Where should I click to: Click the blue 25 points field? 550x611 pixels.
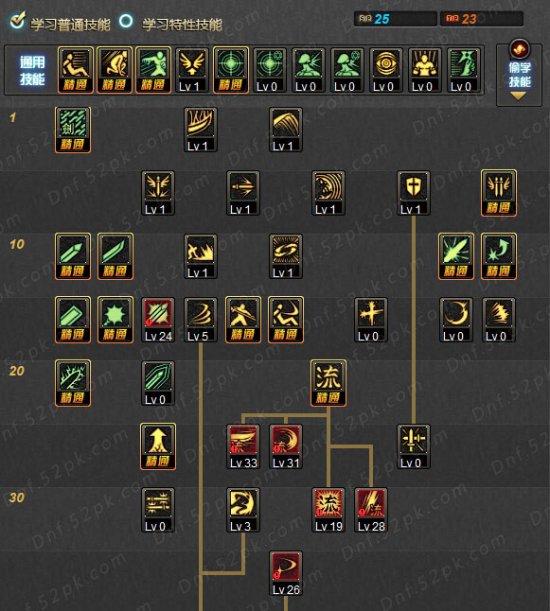point(395,19)
